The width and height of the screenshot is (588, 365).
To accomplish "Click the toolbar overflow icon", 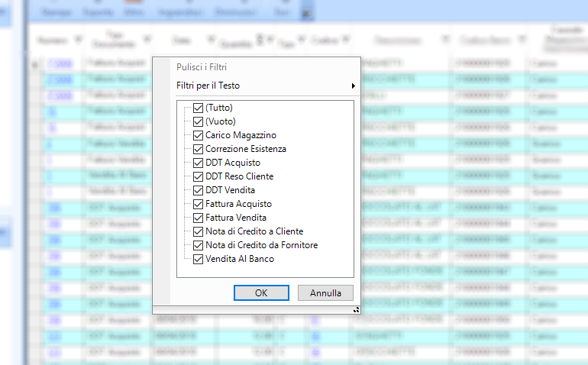I will click(x=307, y=13).
